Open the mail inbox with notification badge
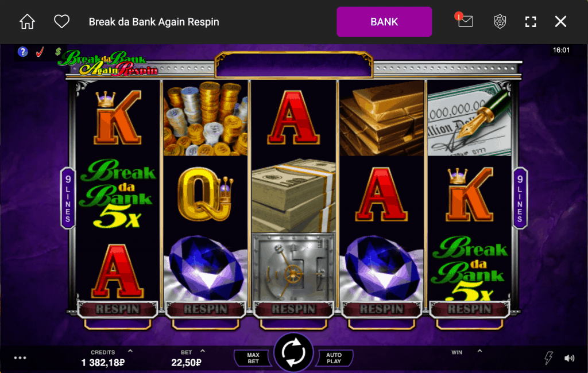This screenshot has height=373, width=588. 465,21
